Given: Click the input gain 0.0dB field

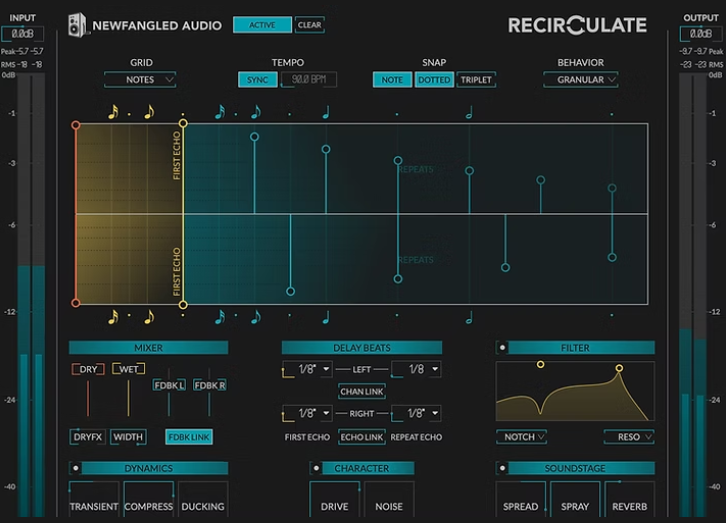Looking at the screenshot, I should pos(22,34).
